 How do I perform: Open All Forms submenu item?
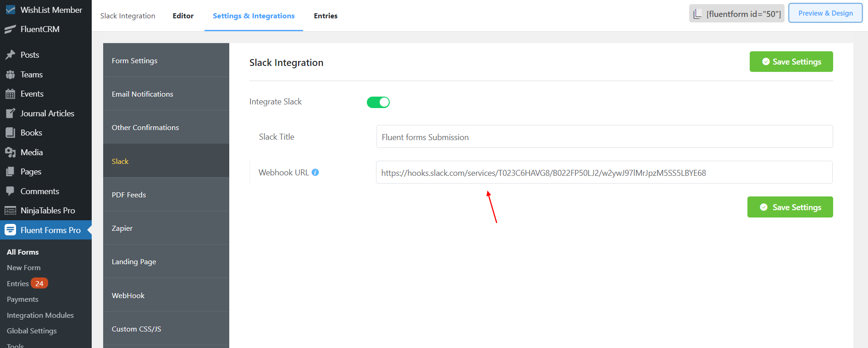click(23, 252)
